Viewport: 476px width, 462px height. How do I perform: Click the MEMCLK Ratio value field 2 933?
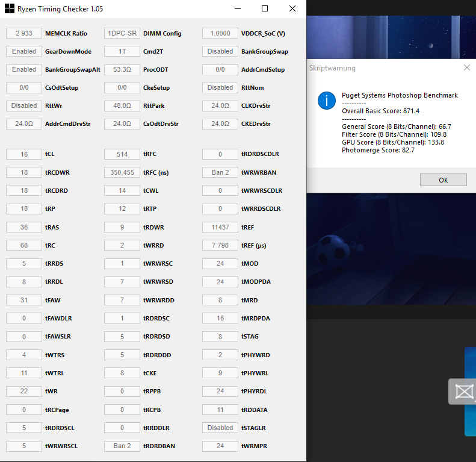click(24, 34)
